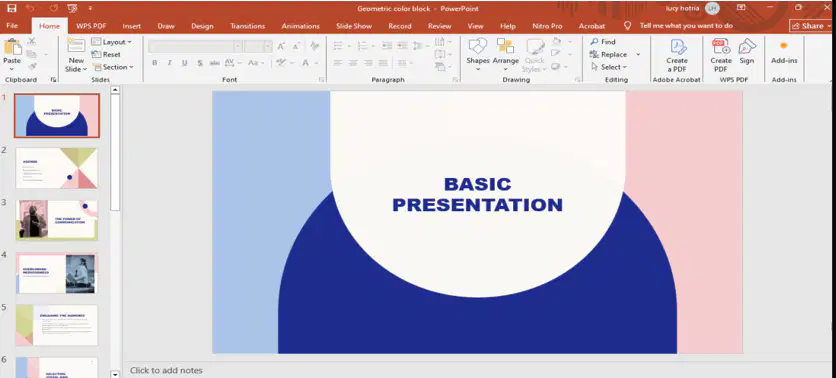Open the Add-ins icon
836x378 pixels.
[x=784, y=46]
